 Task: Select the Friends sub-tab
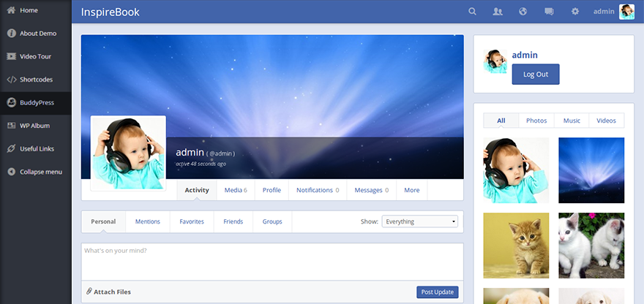coord(233,221)
